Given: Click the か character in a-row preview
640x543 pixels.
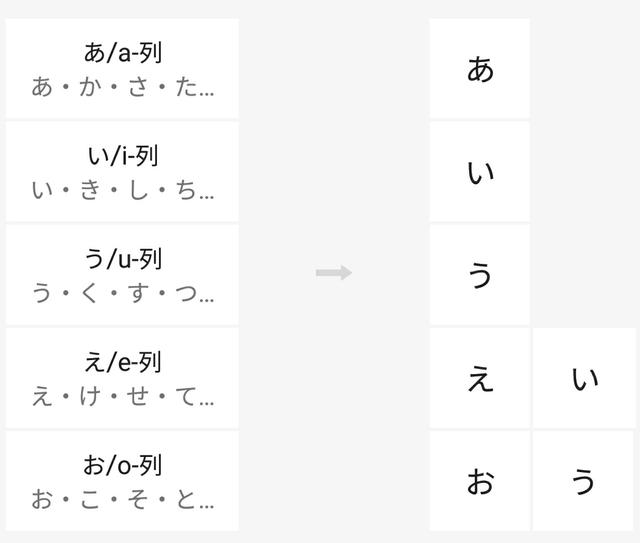Looking at the screenshot, I should point(90,86).
